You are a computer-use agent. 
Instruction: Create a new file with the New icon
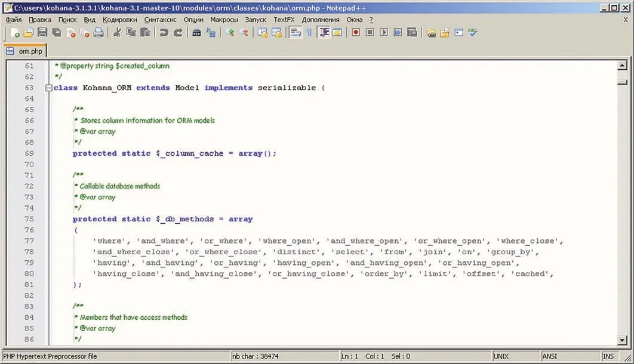[15, 33]
